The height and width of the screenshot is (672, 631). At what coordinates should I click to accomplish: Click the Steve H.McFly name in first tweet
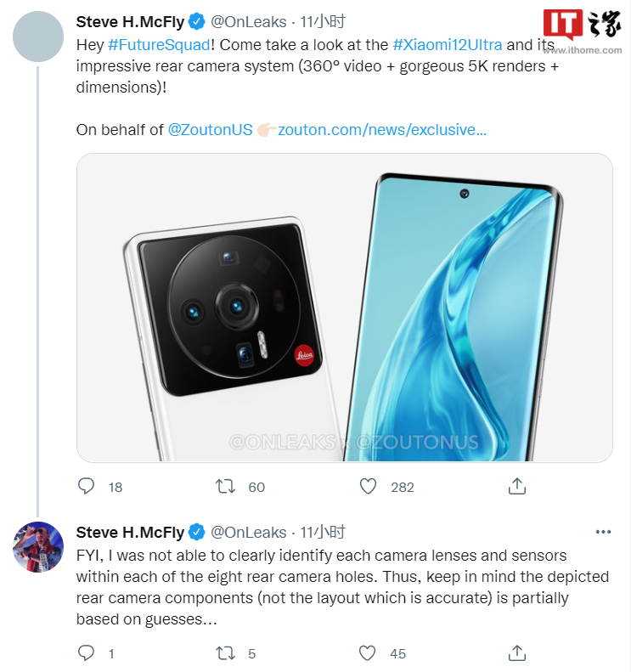[x=130, y=21]
